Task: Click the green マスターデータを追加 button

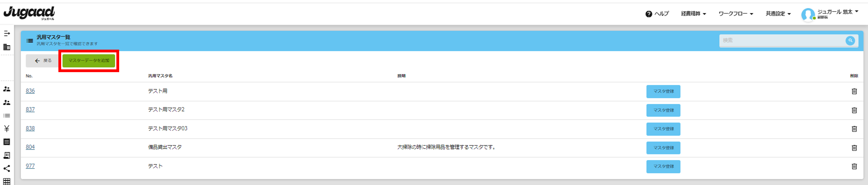Action: pos(89,61)
